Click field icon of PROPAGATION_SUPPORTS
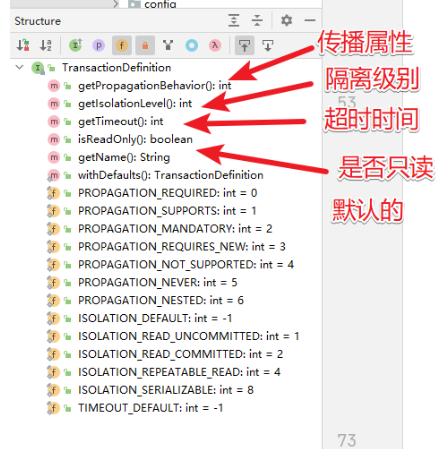This screenshot has width=442, height=449. [53, 211]
